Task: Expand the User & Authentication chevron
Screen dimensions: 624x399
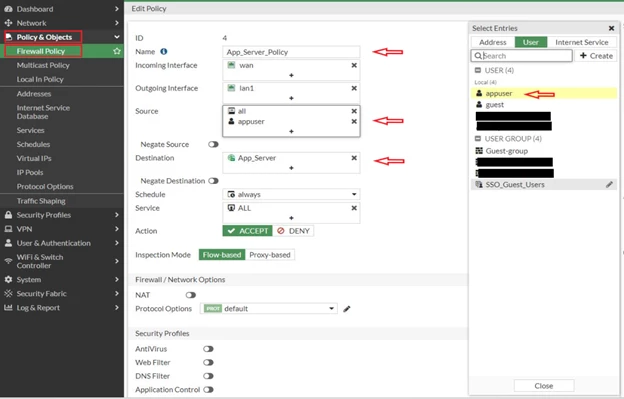Action: point(117,243)
